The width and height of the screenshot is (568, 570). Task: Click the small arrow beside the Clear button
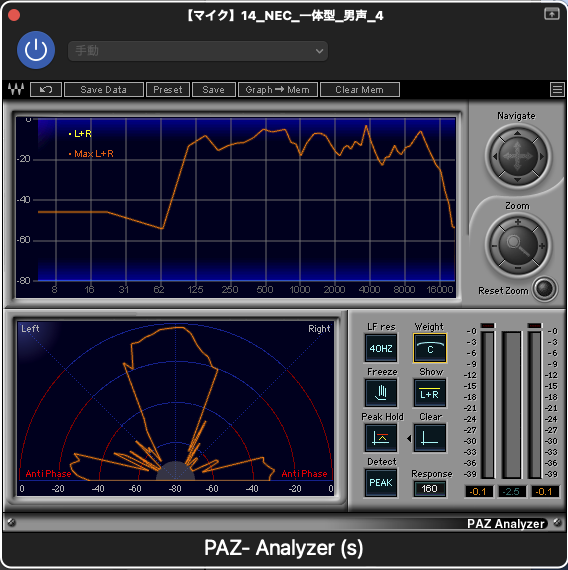[409, 439]
